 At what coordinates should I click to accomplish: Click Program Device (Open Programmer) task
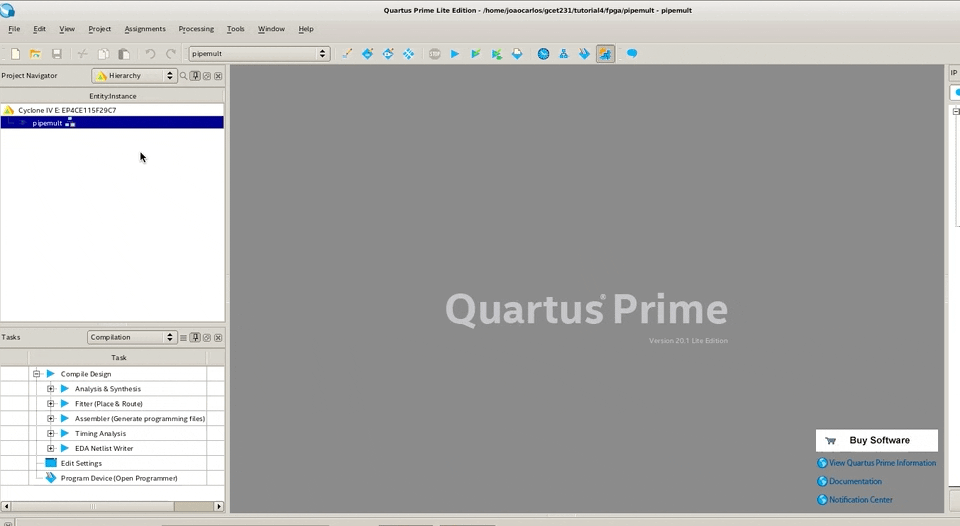tap(118, 478)
